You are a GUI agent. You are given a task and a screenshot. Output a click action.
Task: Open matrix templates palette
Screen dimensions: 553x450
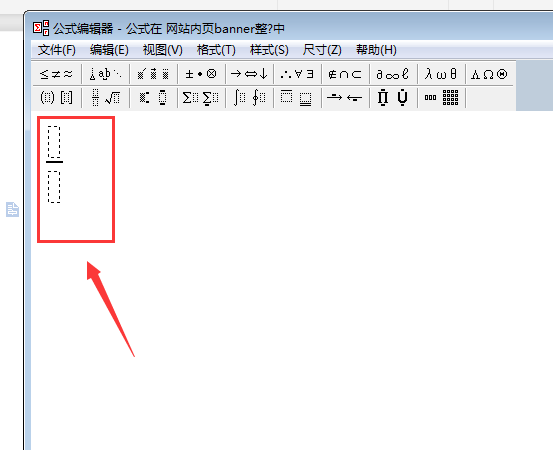(x=441, y=98)
